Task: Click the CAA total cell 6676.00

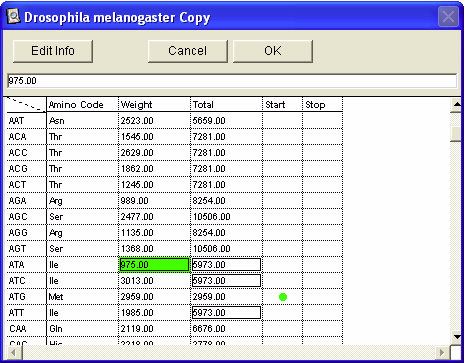Action: pos(227,329)
